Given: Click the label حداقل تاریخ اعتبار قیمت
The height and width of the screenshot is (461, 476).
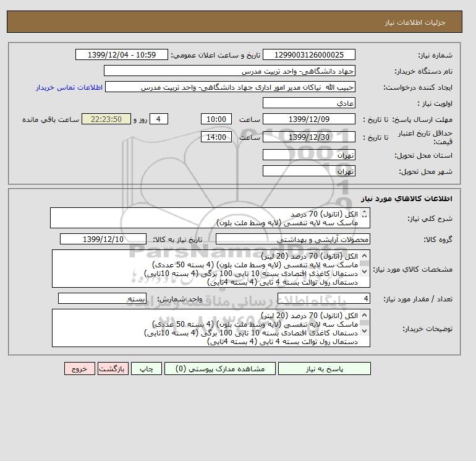Looking at the screenshot, I should pyautogui.click(x=425, y=137).
